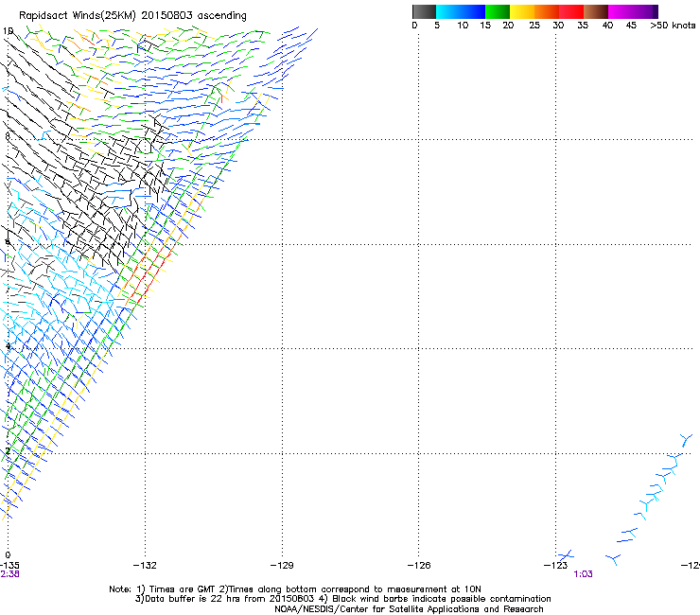The width and height of the screenshot is (700, 615).
Task: Select the '-132' longitude axis label
Action: (145, 566)
